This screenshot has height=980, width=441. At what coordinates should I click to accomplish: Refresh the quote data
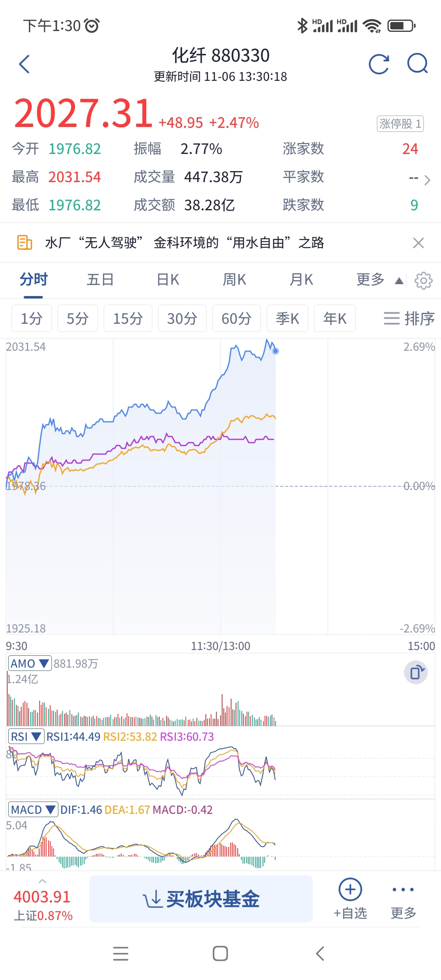[379, 64]
